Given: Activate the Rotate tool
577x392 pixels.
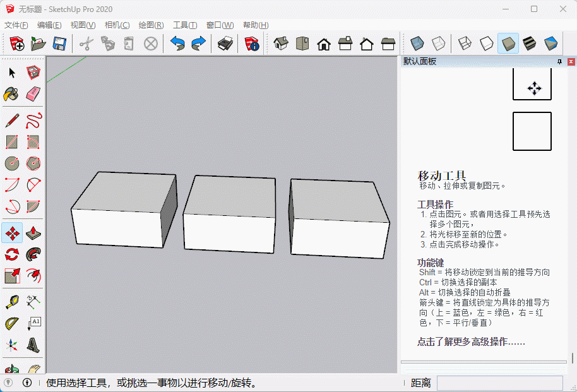Looking at the screenshot, I should pos(11,254).
